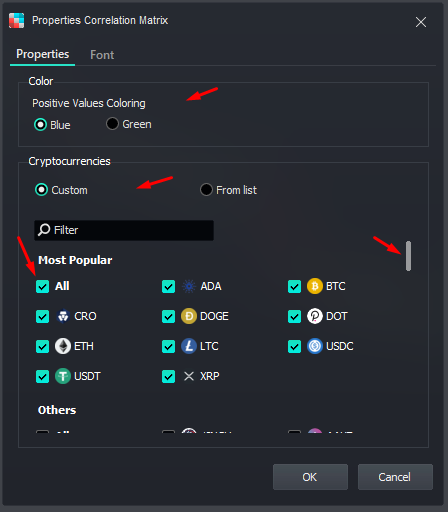This screenshot has width=448, height=512.
Task: Switch to the Font tab
Action: coord(102,55)
